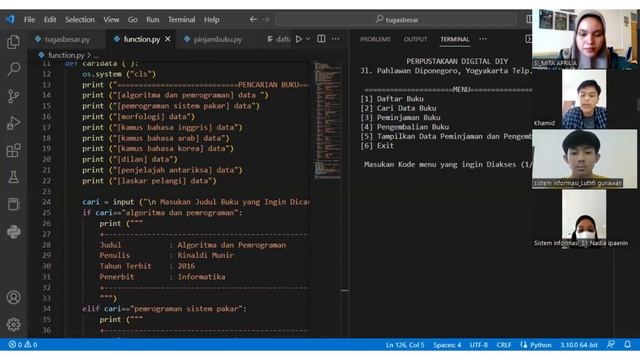Open the Terminal menu
640x360 pixels.
coord(182,20)
